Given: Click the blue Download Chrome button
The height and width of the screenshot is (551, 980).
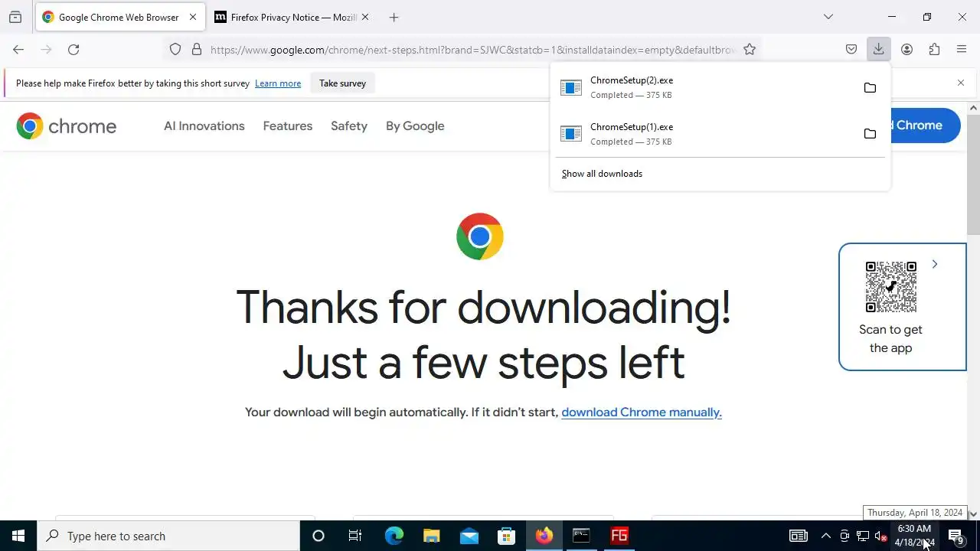Looking at the screenshot, I should [925, 126].
